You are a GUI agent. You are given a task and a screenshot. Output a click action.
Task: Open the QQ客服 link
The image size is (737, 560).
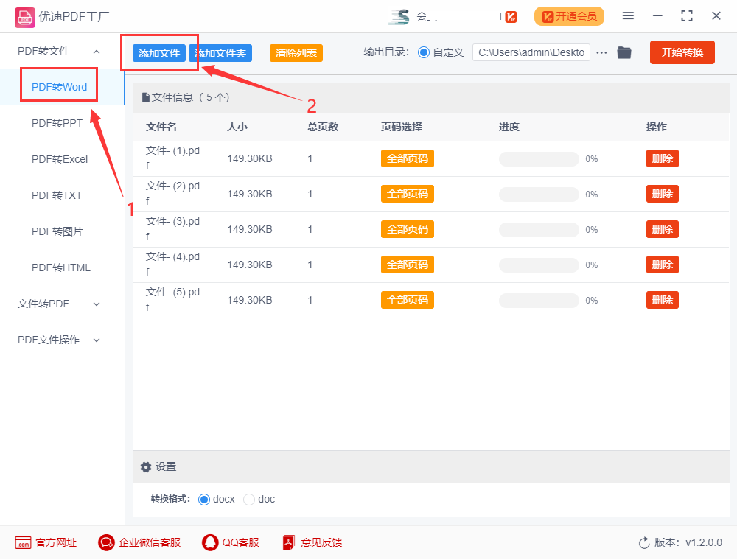click(x=241, y=542)
